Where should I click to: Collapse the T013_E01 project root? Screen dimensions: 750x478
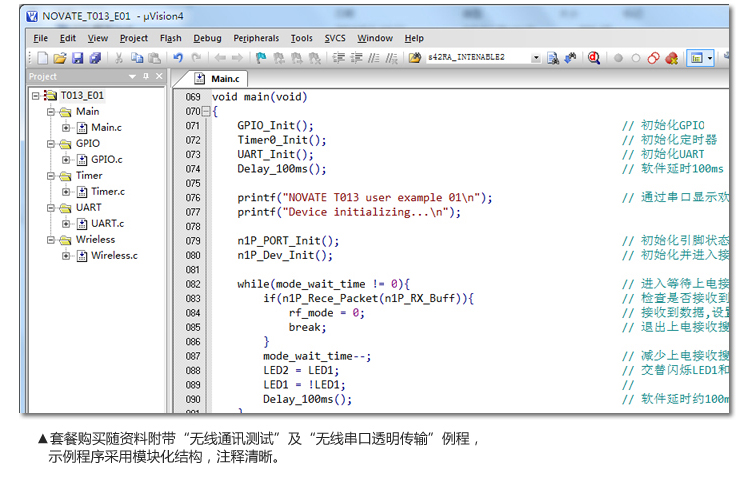click(x=35, y=96)
